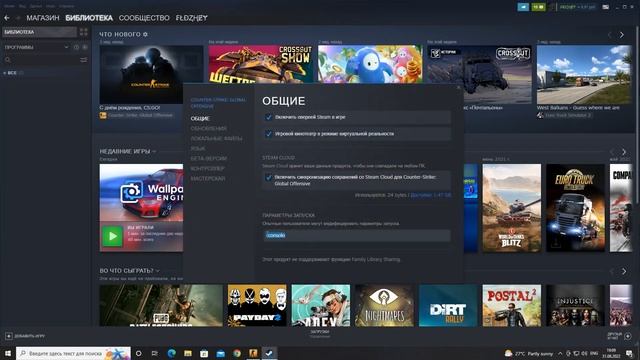The image size is (640, 360).
Task: Open the West Balkans news thumbnail
Action: (584, 74)
